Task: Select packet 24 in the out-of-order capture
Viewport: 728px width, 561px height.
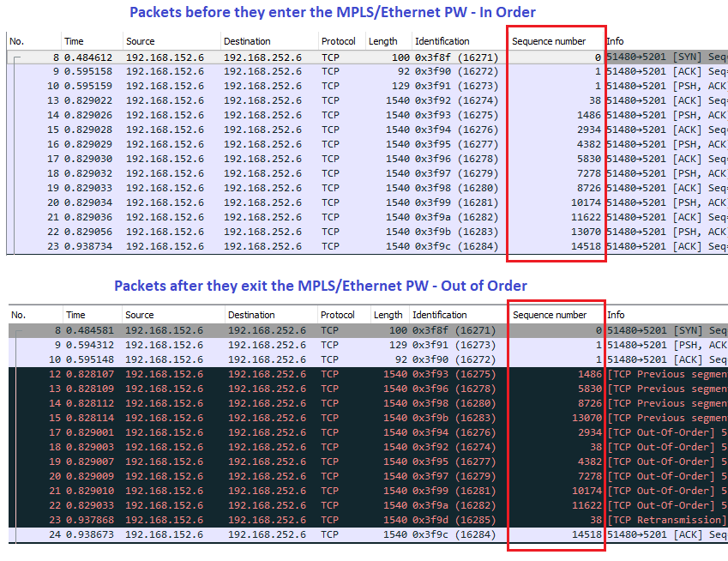Action: (257, 534)
